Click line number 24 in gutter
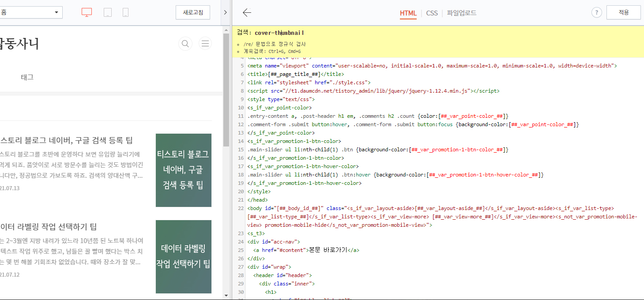The width and height of the screenshot is (644, 300). point(241,242)
